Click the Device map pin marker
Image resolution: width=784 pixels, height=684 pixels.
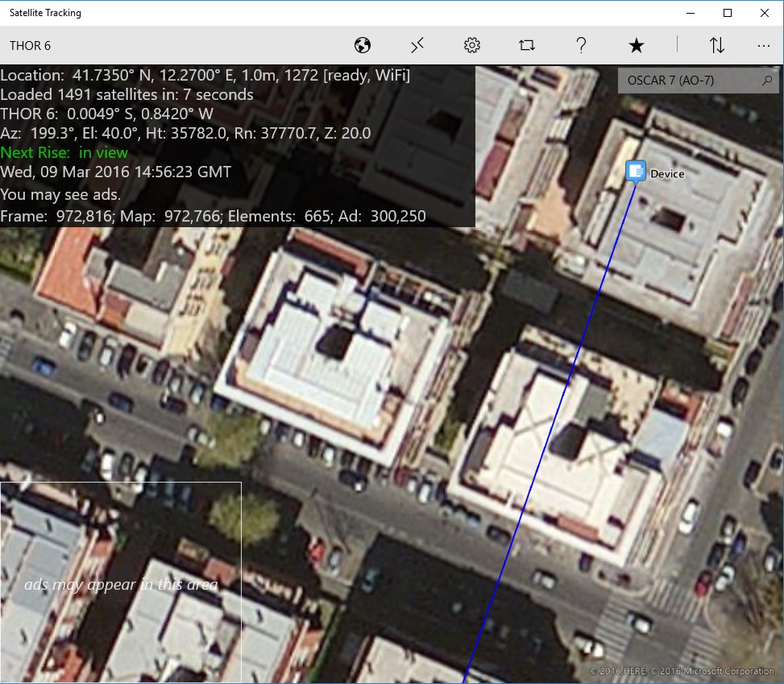636,172
